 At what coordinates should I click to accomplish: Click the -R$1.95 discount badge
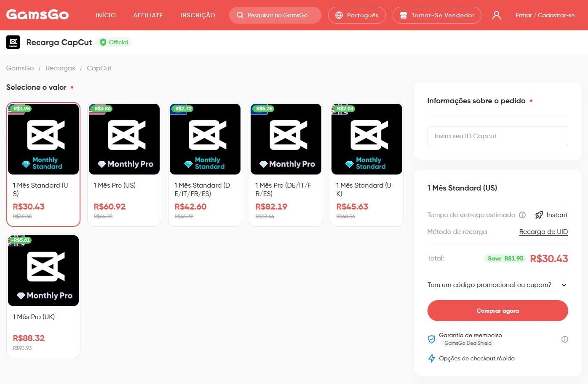tap(21, 109)
